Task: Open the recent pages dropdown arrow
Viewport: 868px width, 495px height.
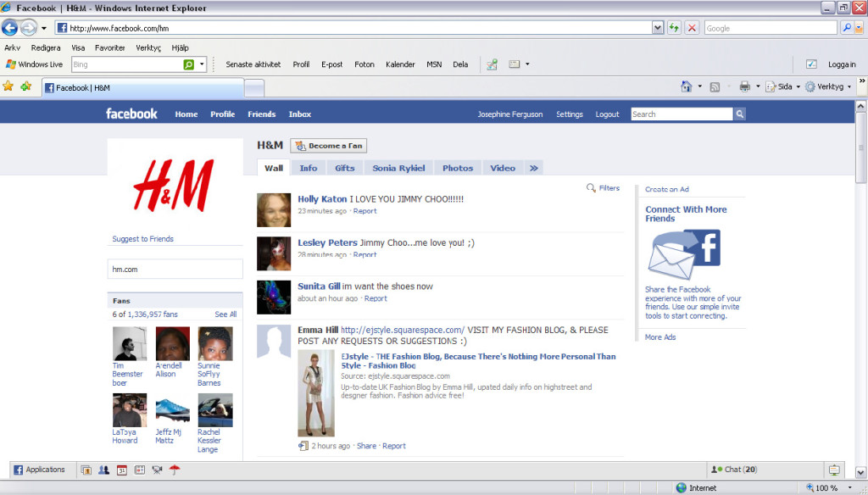Action: (x=44, y=28)
